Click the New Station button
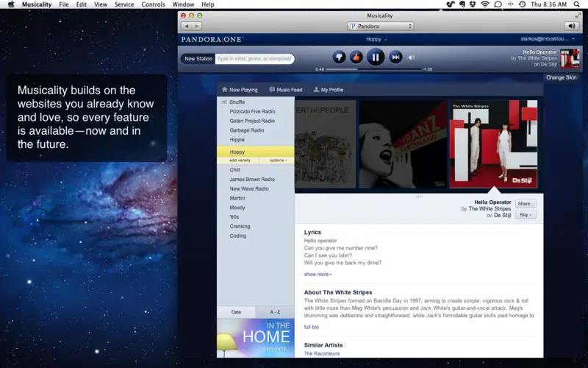Image resolution: width=588 pixels, height=368 pixels. 198,59
